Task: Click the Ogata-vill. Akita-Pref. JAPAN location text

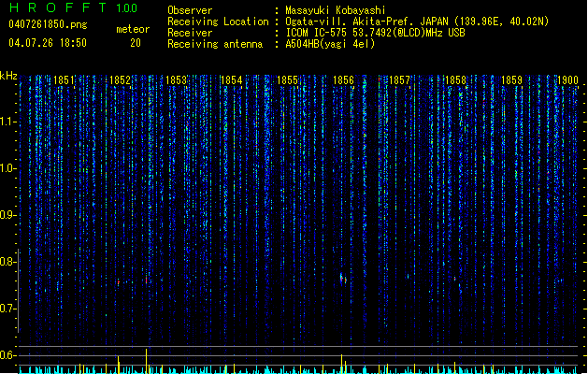Action: coord(417,22)
